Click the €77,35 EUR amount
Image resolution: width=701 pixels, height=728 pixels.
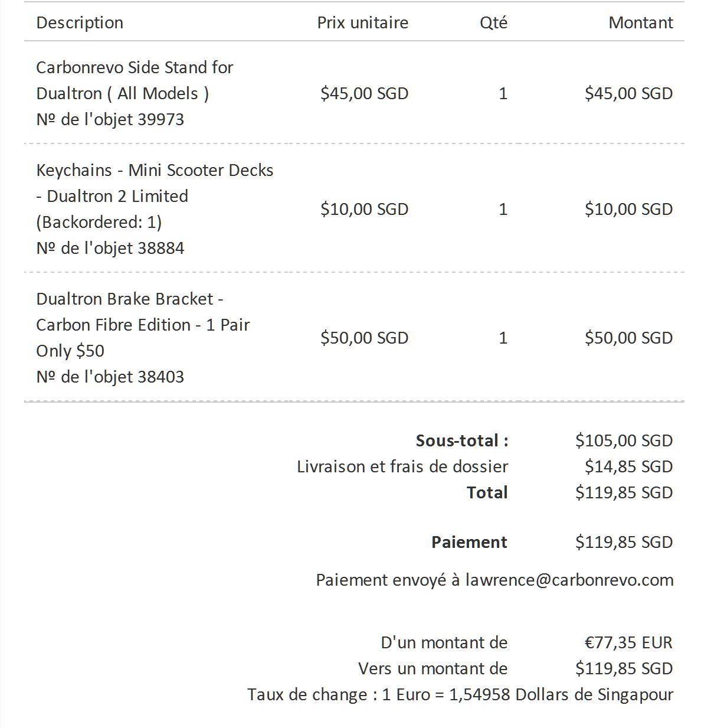(x=628, y=642)
